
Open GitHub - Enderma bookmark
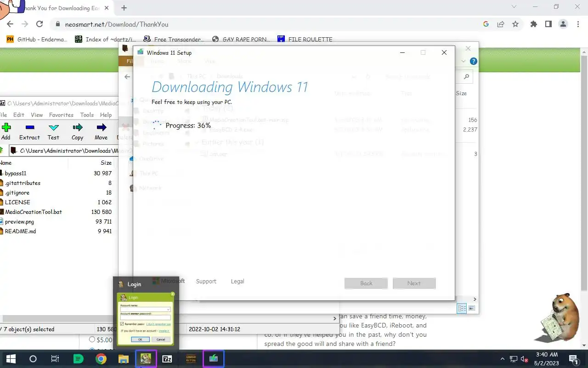37,40
